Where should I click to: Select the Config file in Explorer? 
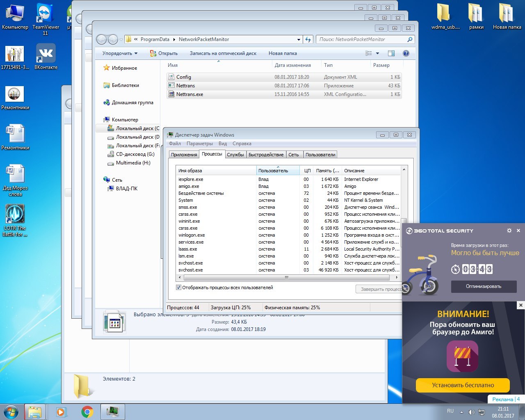[284, 77]
